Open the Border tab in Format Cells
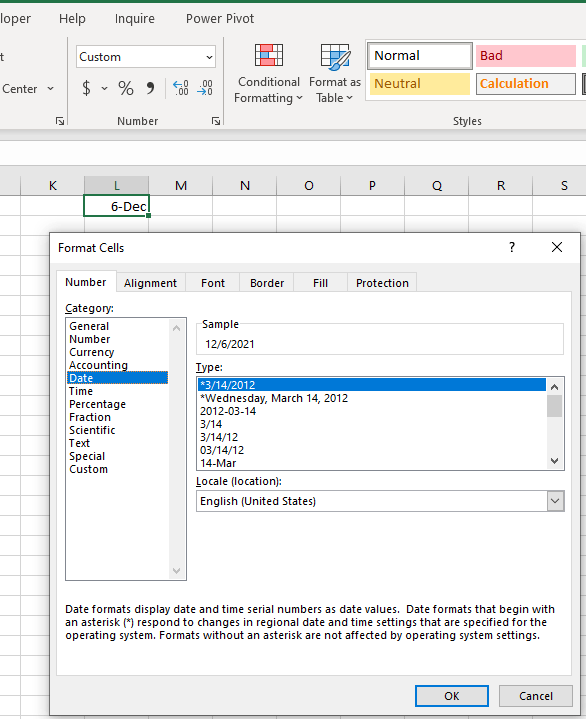586x719 pixels. 267,283
